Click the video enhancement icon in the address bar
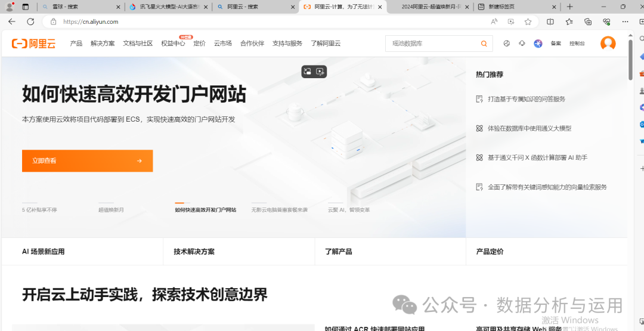Viewport: 644px width, 331px height. (511, 21)
